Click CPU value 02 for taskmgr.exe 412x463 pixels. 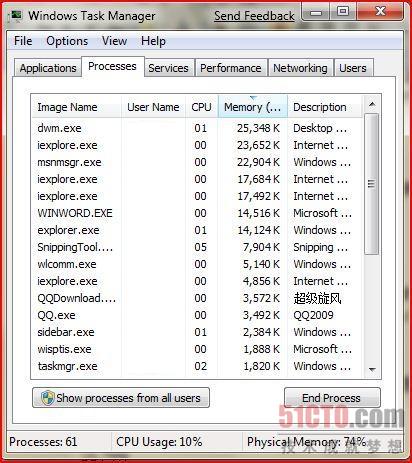coord(200,366)
